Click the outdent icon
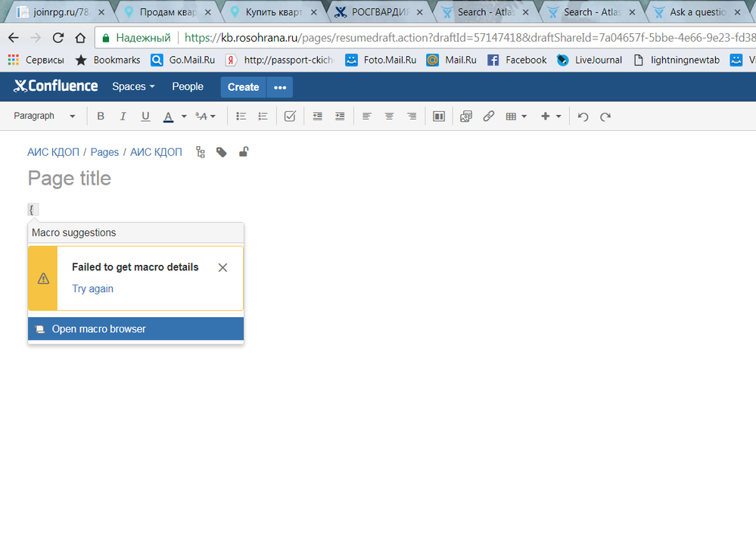The height and width of the screenshot is (554, 756). tap(317, 117)
